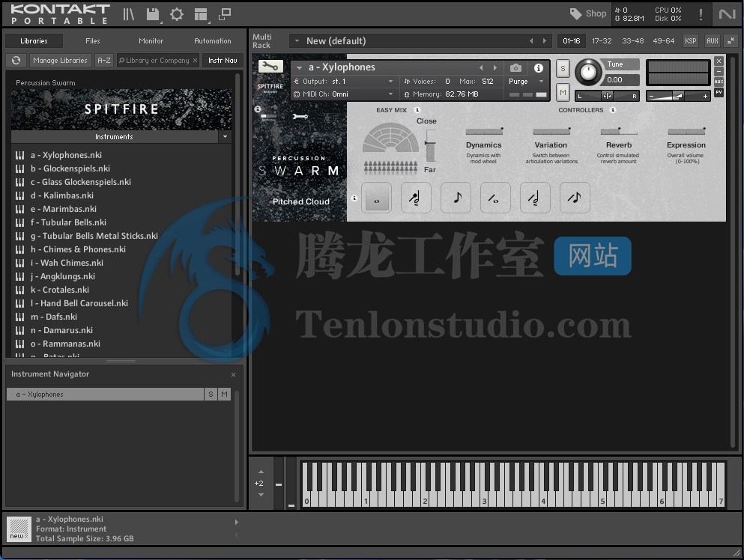Open the a - Xylophones name dropdown arrow
The height and width of the screenshot is (560, 744).
(x=300, y=68)
